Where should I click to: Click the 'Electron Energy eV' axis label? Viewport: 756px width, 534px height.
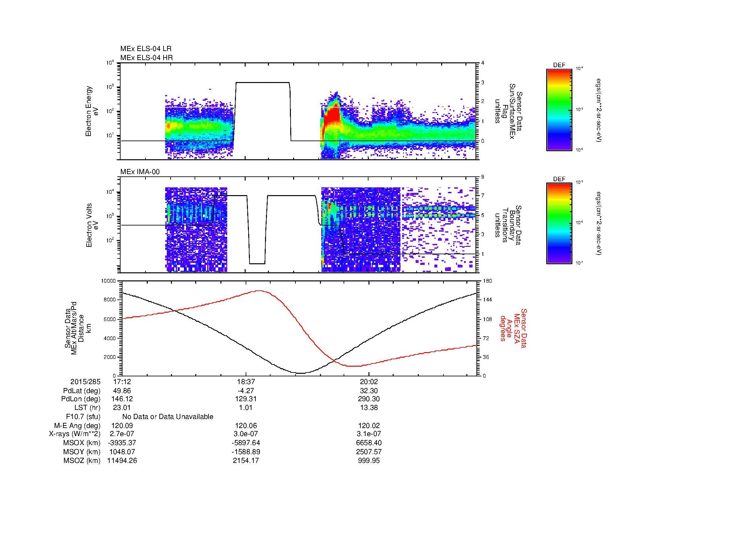tap(92, 111)
